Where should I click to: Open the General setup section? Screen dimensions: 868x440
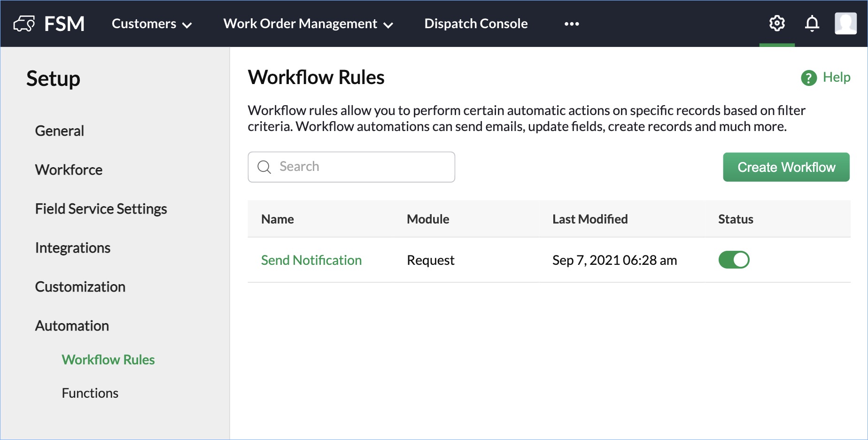click(59, 131)
